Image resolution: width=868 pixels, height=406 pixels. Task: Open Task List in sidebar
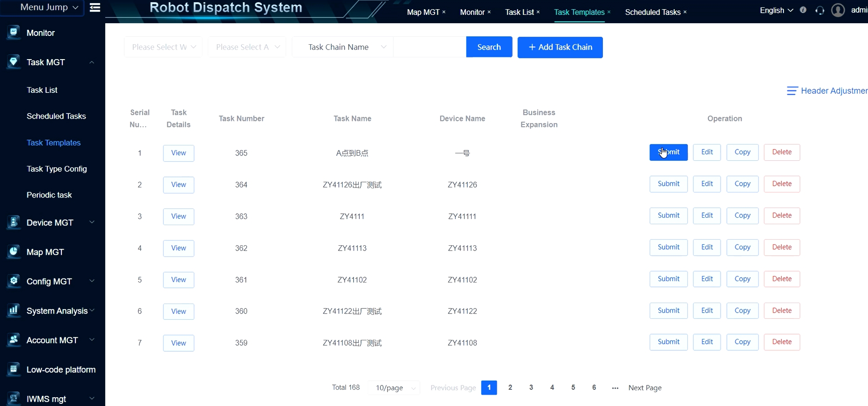pos(42,90)
